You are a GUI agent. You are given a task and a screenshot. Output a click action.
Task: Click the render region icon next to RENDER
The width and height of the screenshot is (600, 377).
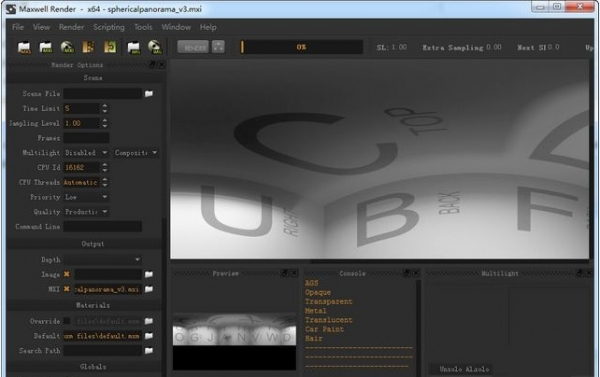point(218,47)
